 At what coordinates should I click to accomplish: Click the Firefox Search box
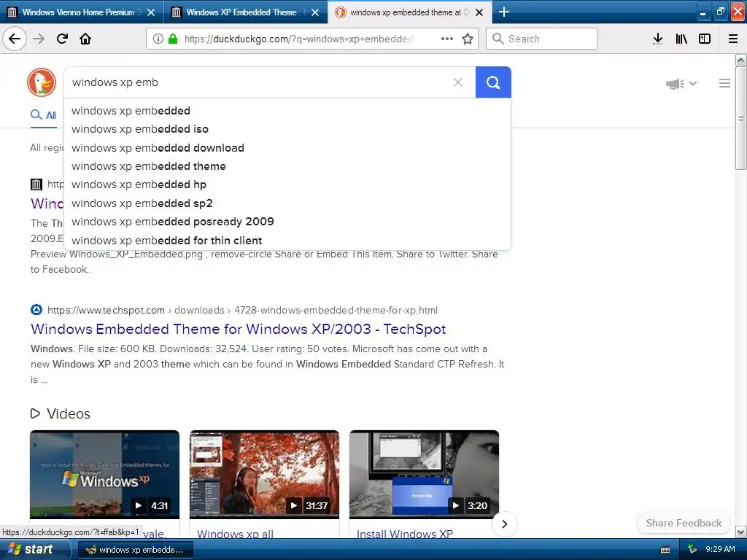[x=542, y=39]
